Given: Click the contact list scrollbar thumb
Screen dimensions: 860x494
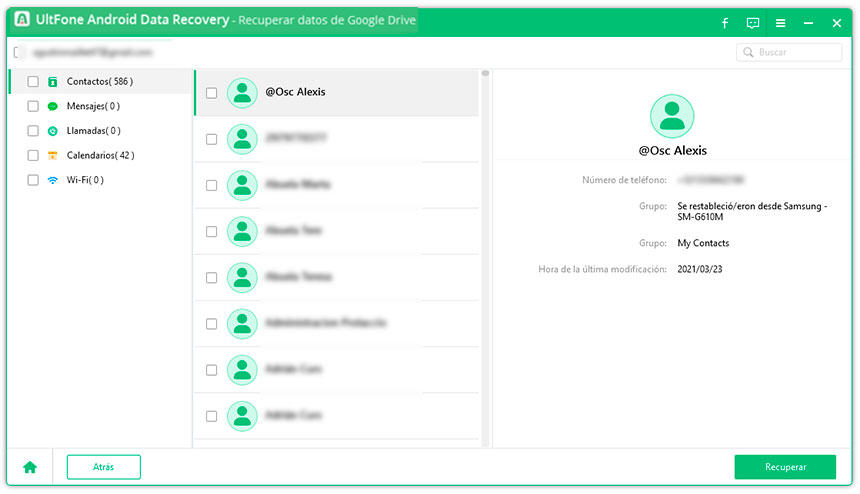Looking at the screenshot, I should pos(485,73).
